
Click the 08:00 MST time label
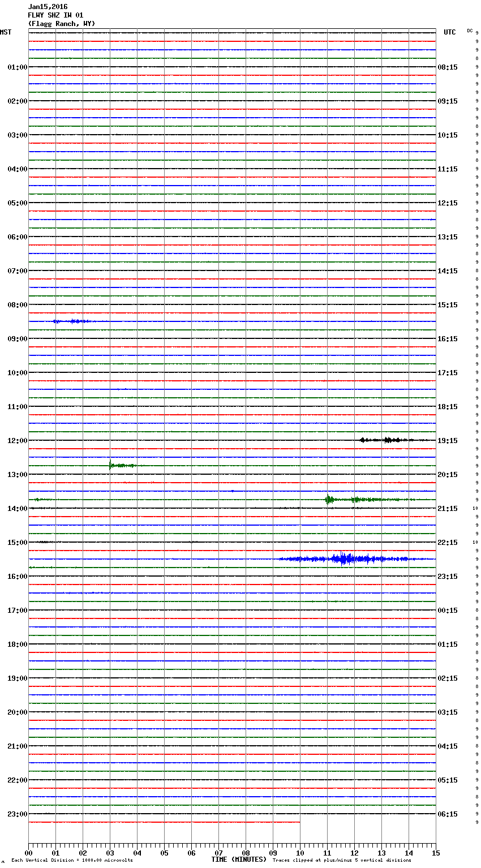click(x=17, y=305)
